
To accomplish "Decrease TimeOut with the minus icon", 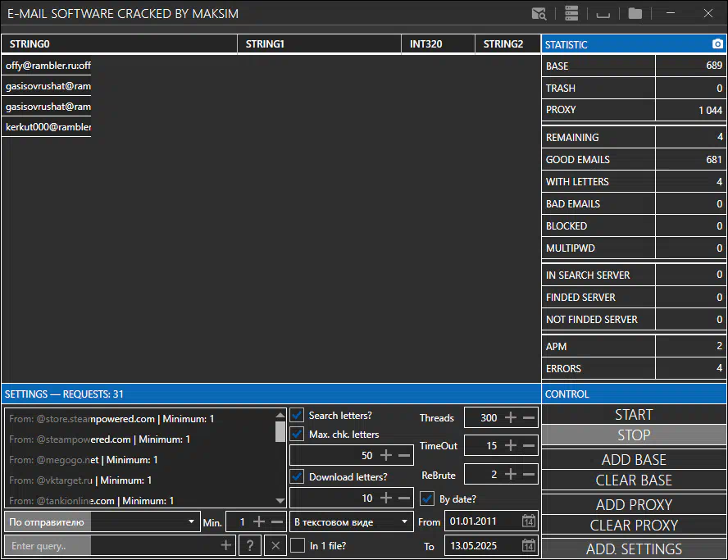I will pyautogui.click(x=528, y=445).
